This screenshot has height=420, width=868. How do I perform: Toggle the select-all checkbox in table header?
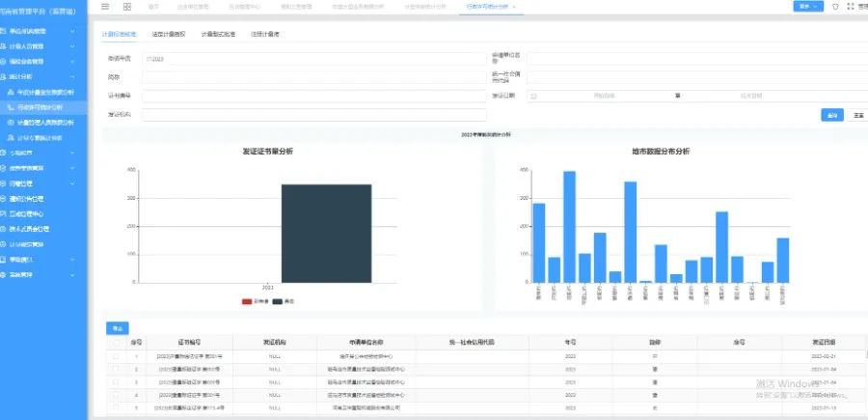[x=116, y=342]
